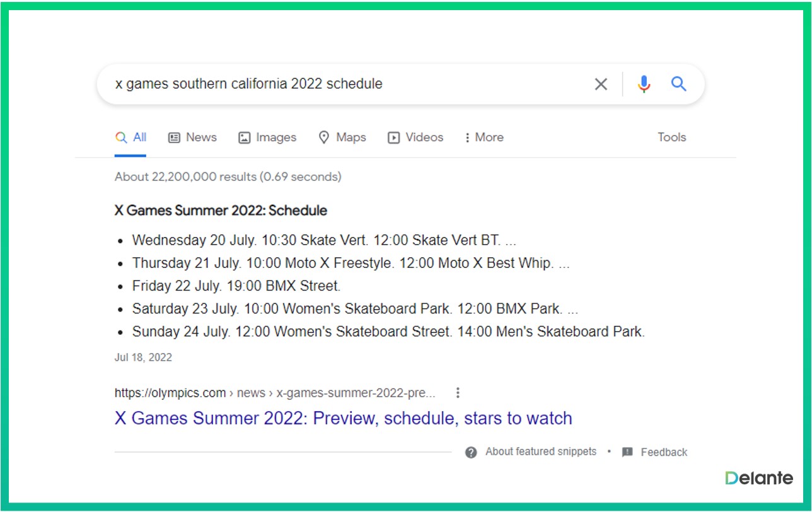The width and height of the screenshot is (812, 512).
Task: Click the Delante logo
Action: [759, 478]
